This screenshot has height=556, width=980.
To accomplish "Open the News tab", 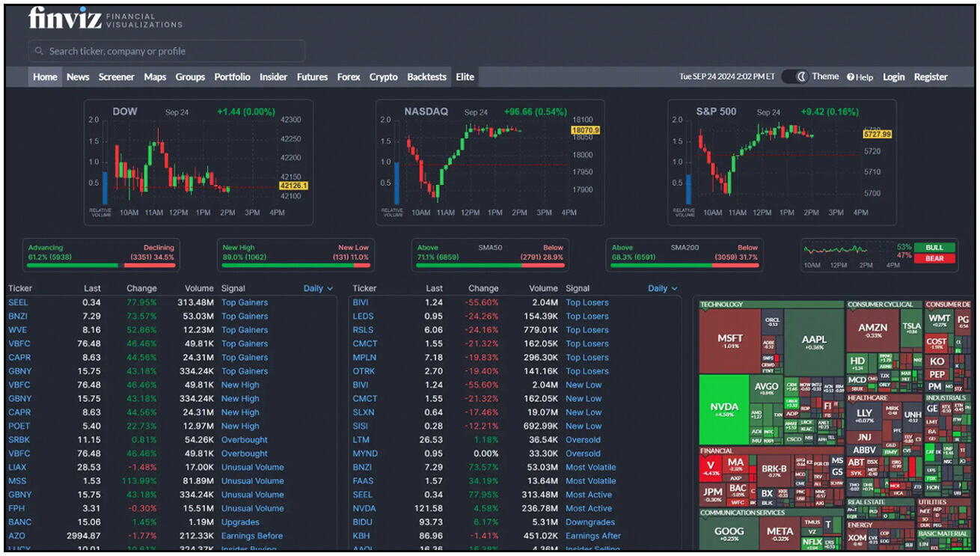I will [x=78, y=77].
